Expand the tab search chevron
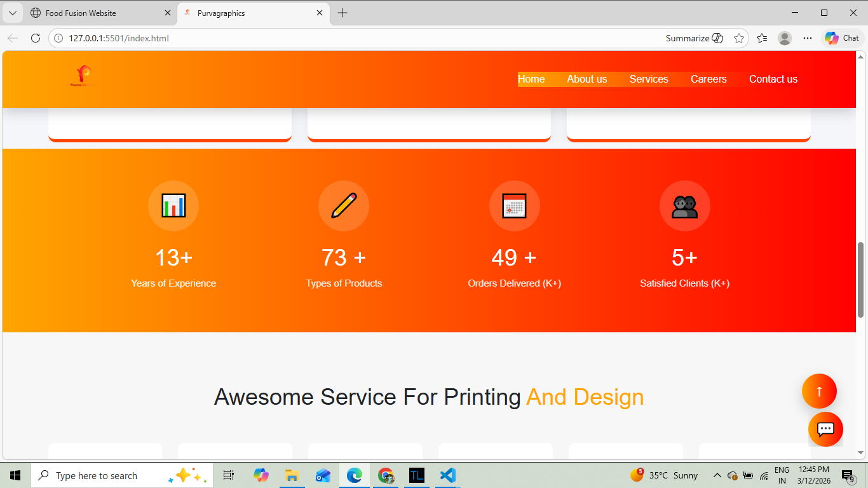 coord(12,13)
